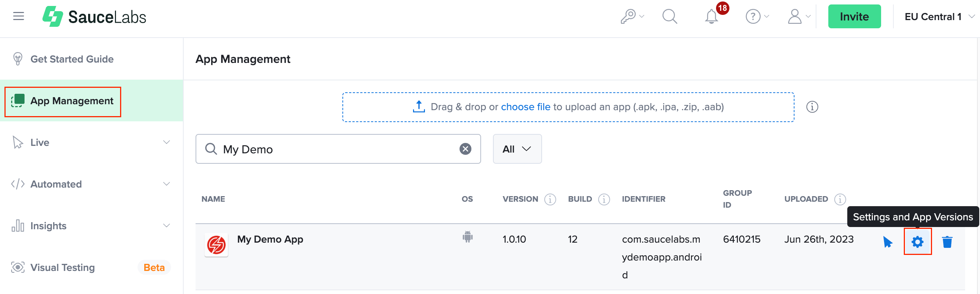The image size is (980, 294).
Task: Expand the Automated section
Action: point(55,184)
